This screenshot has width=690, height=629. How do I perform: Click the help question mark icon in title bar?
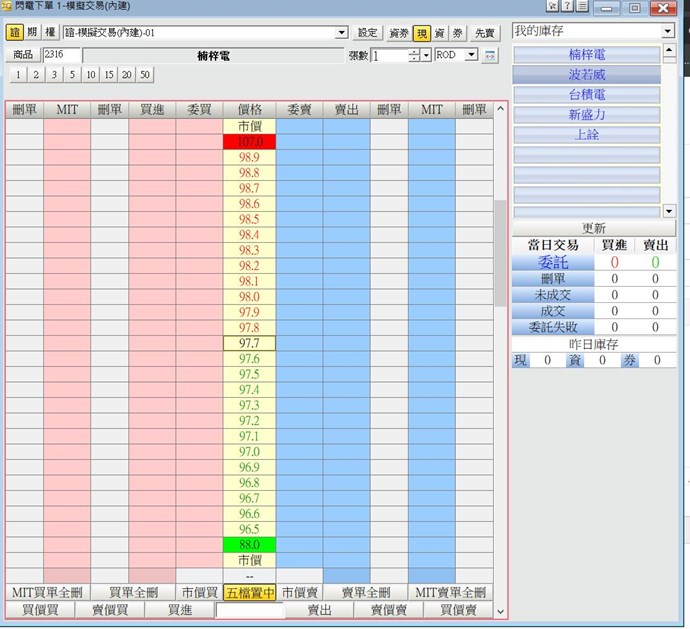click(x=567, y=6)
